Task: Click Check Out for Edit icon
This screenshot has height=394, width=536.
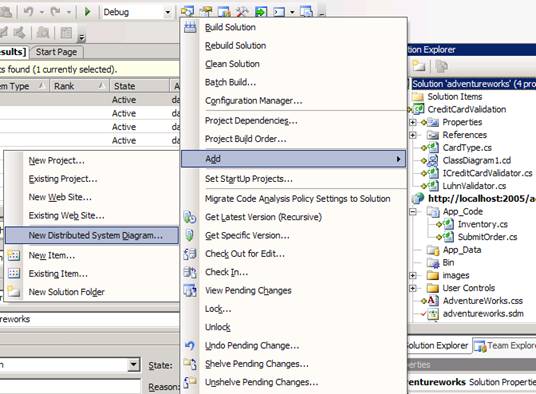Action: 190,254
